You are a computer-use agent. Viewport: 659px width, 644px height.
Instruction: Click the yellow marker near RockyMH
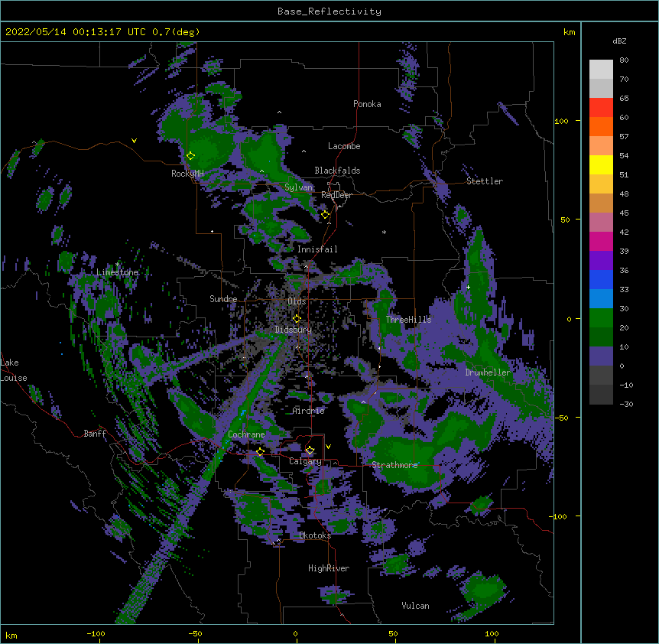pyautogui.click(x=191, y=156)
